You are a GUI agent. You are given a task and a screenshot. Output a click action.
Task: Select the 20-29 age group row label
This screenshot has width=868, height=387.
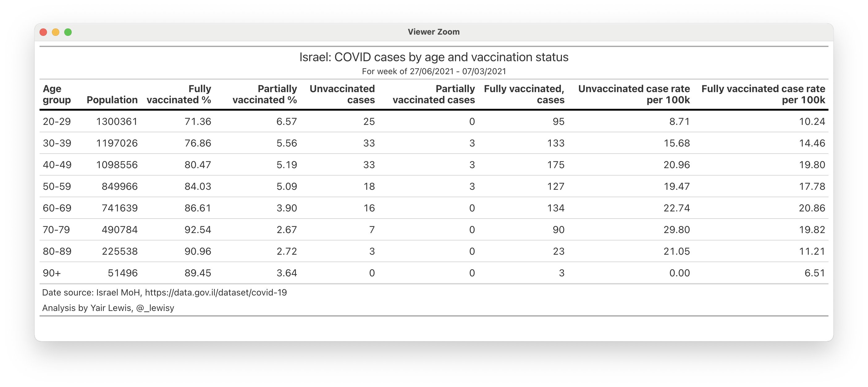57,121
